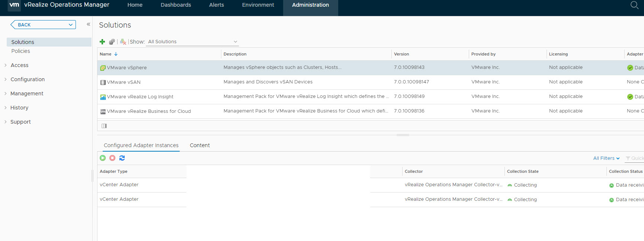Click the Uninstall solution icon

coord(123,42)
